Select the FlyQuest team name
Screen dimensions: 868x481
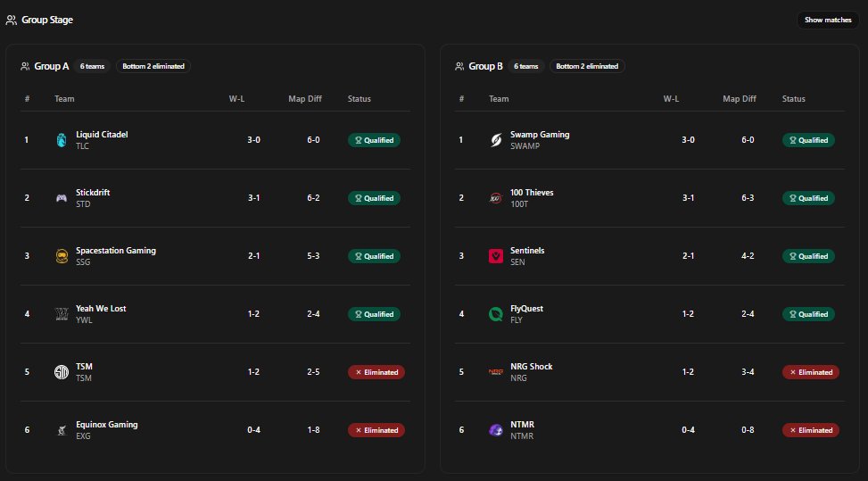(526, 308)
